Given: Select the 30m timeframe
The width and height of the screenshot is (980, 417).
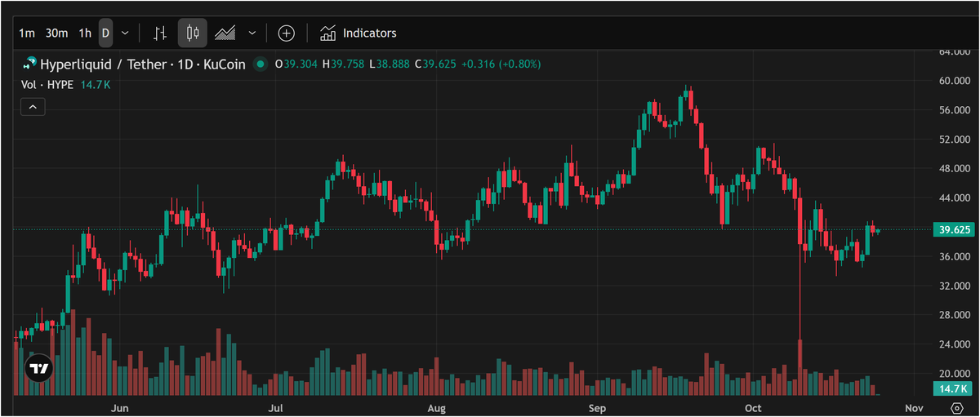Looking at the screenshot, I should pyautogui.click(x=57, y=33).
